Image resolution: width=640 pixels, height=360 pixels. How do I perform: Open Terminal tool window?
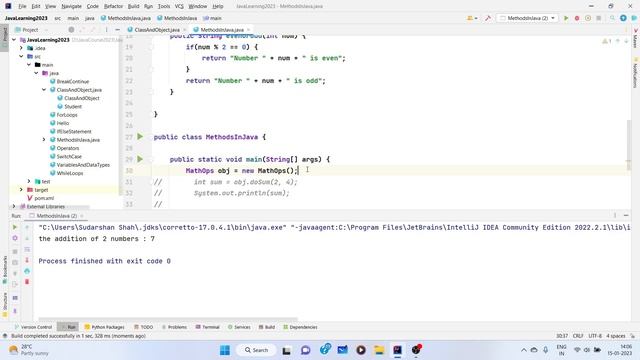pyautogui.click(x=207, y=327)
